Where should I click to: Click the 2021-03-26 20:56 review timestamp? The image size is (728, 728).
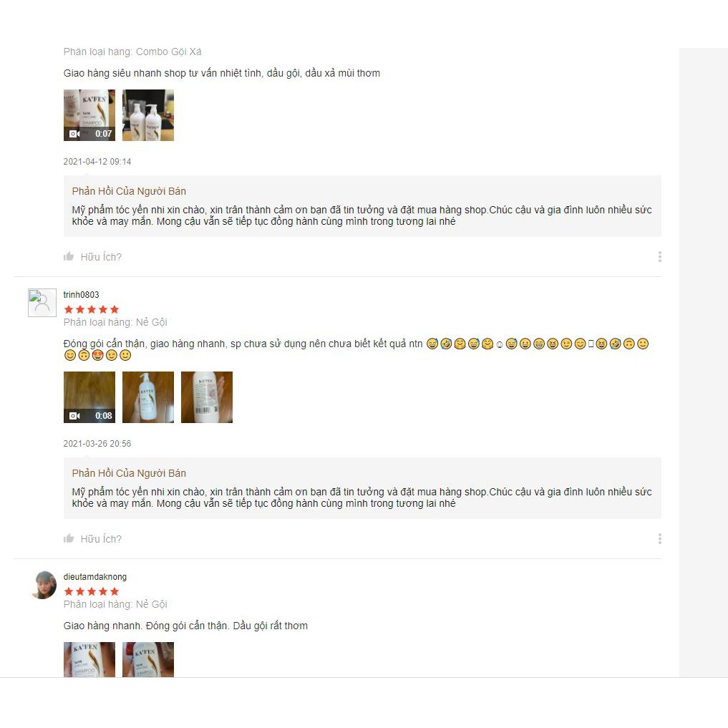tap(97, 443)
